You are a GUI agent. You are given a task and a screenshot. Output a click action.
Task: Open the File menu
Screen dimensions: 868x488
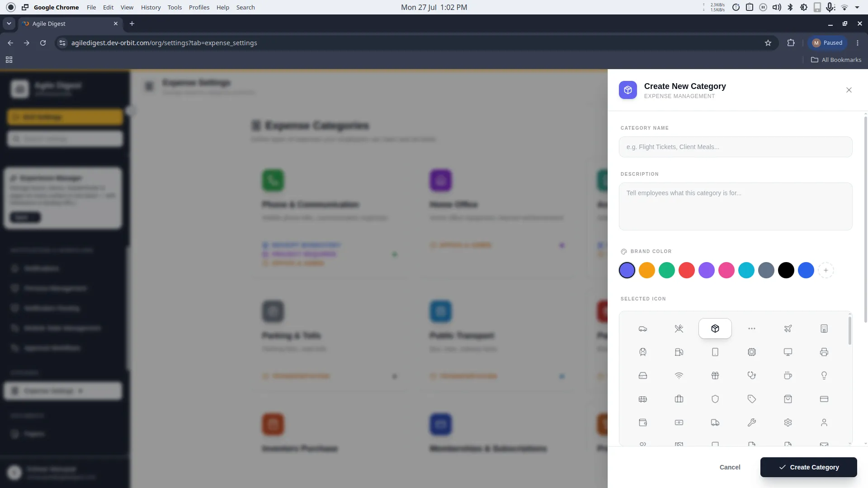pos(91,7)
